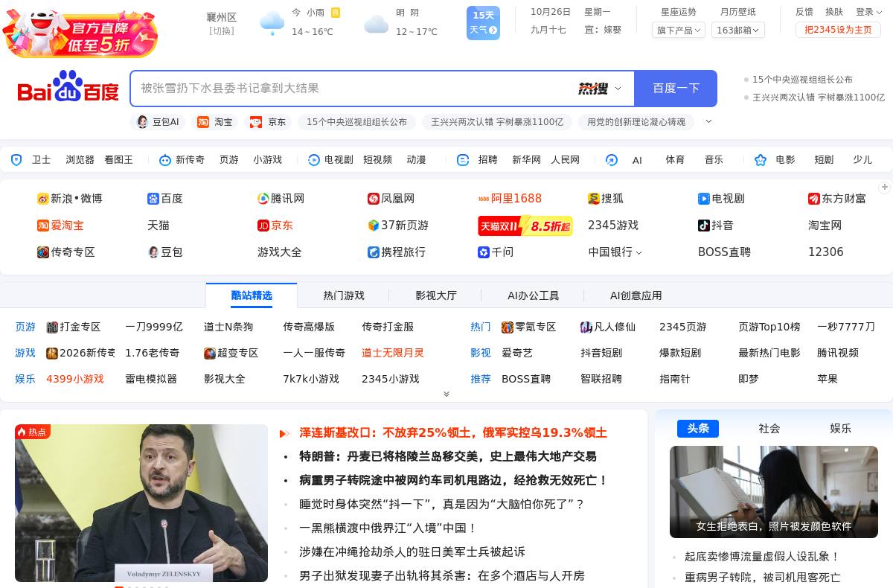The image size is (893, 588).
Task: Open the 天猫双11 8.5折起 banner
Action: (x=525, y=226)
